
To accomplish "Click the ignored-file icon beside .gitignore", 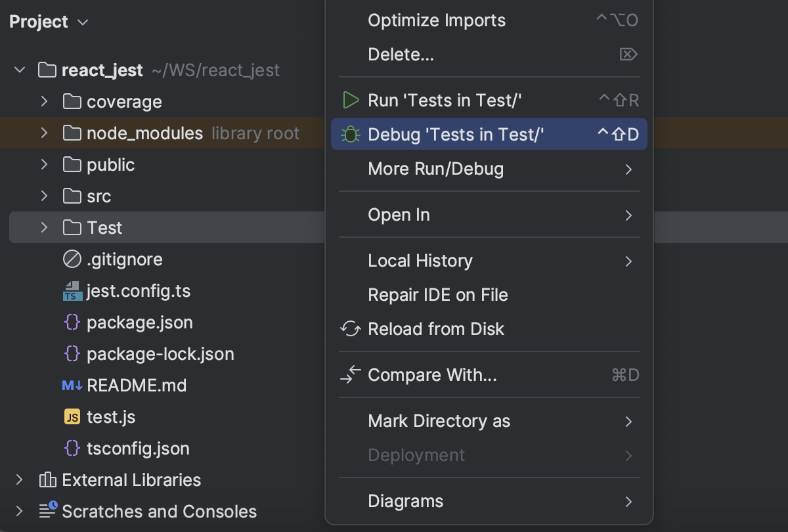I will click(x=74, y=259).
